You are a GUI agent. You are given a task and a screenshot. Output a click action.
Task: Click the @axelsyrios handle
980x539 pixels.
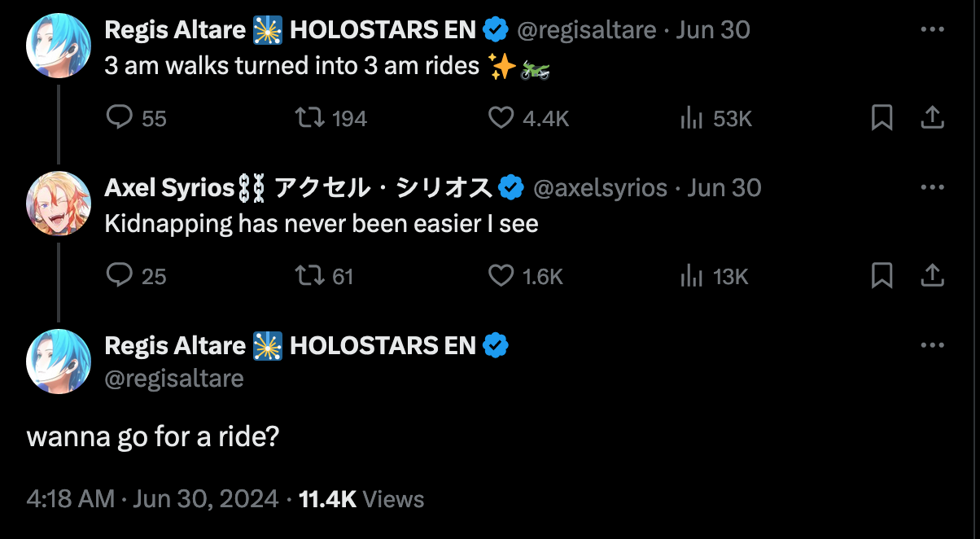tap(600, 188)
